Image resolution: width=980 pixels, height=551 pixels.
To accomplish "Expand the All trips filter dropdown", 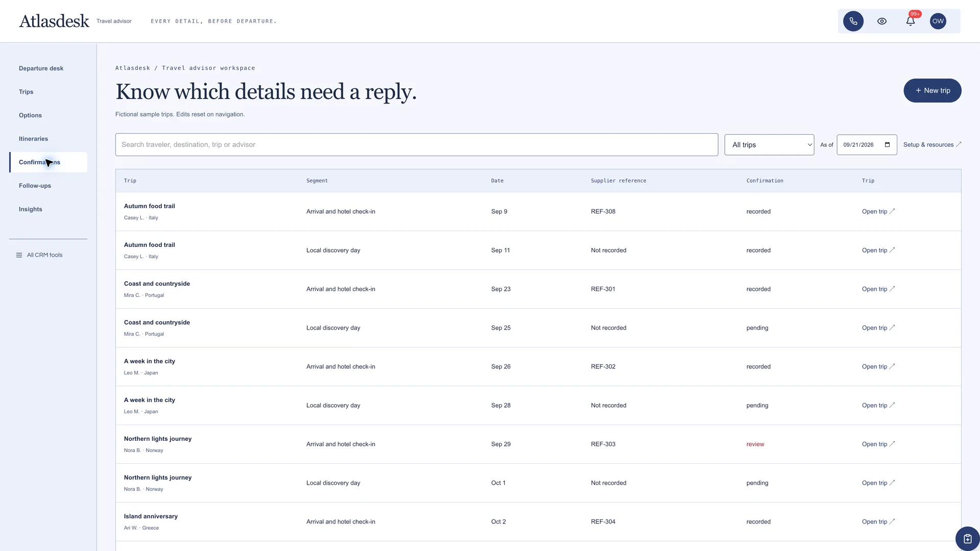I will coord(769,145).
